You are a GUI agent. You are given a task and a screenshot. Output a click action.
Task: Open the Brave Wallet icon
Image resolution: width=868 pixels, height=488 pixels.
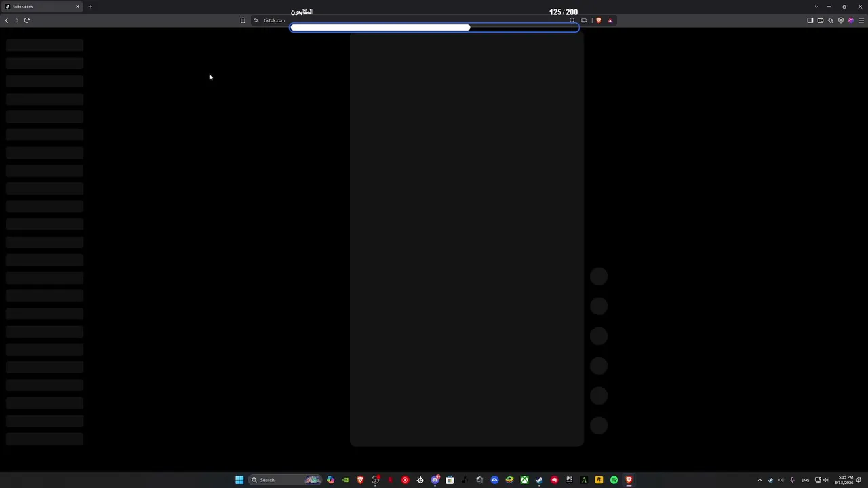[x=820, y=20]
